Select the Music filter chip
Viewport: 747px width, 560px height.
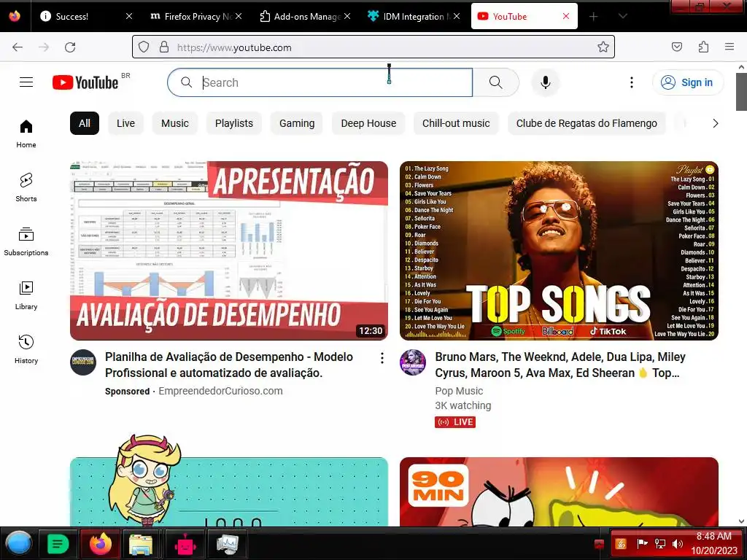[175, 123]
